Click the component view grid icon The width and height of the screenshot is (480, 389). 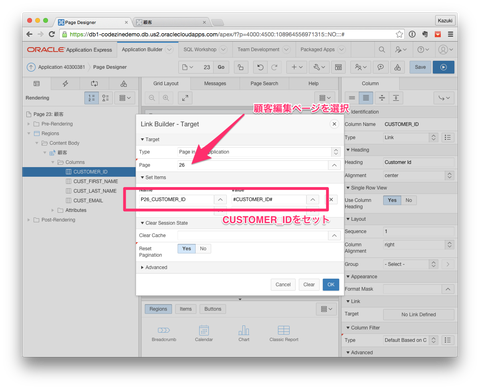[338, 67]
